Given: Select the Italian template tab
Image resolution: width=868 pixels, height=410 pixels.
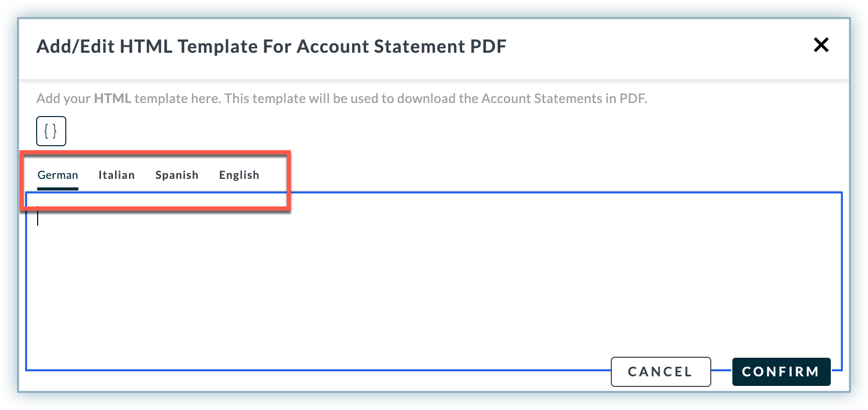Looking at the screenshot, I should 117,175.
